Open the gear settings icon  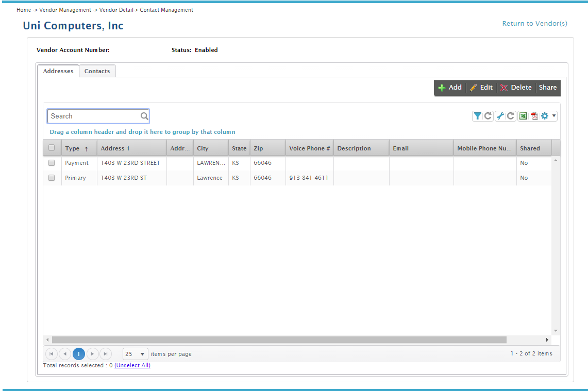[545, 116]
